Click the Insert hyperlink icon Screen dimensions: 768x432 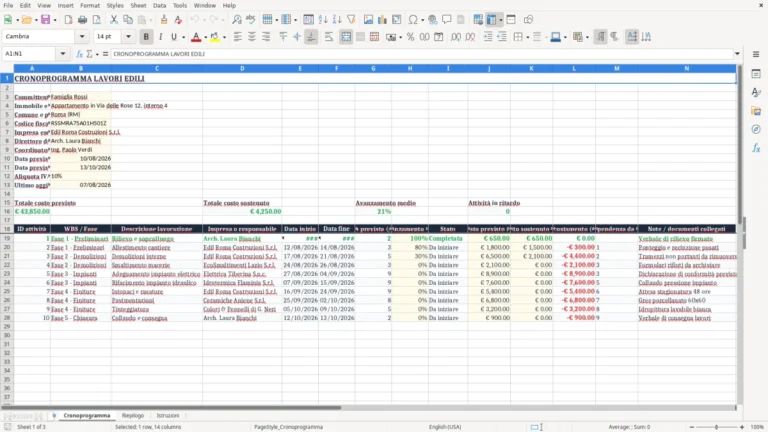tap(432, 20)
